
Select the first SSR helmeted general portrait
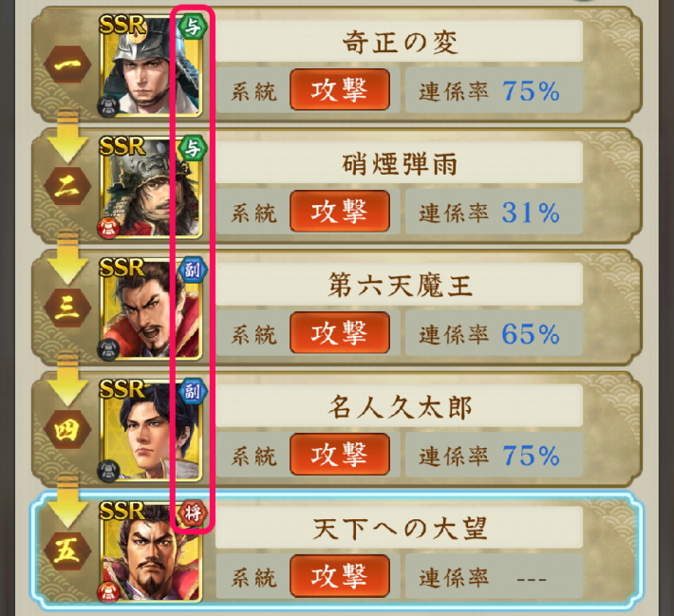click(150, 65)
